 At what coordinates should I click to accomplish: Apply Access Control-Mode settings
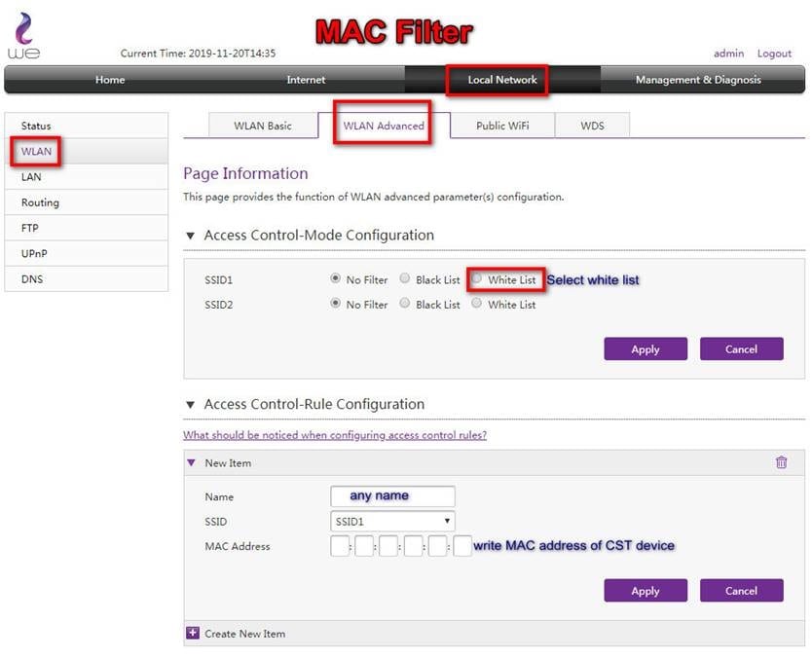646,348
